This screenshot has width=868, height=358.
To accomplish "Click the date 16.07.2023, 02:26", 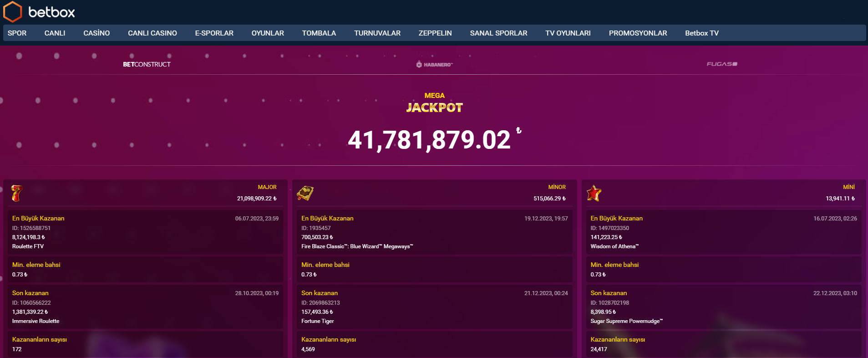I will 835,219.
